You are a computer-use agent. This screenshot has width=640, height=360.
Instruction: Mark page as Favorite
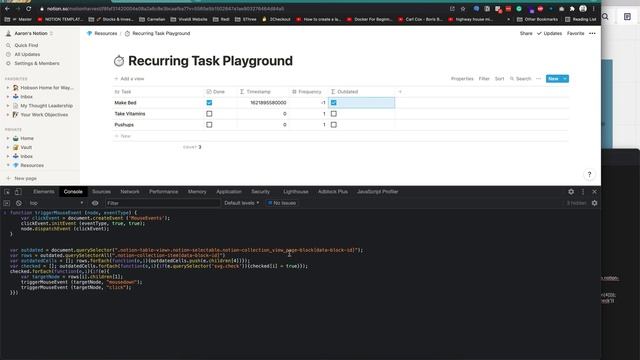[576, 33]
